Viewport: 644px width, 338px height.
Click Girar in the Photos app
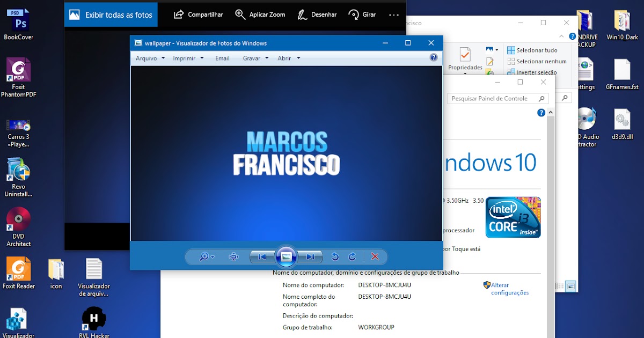click(x=362, y=14)
